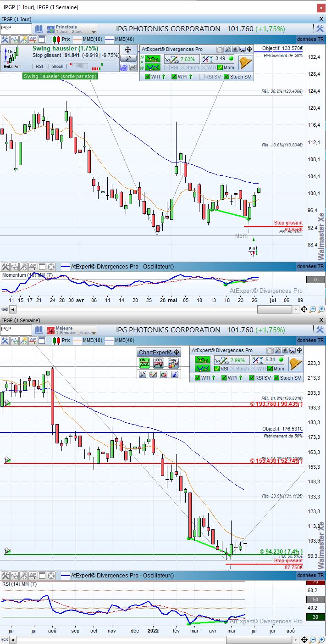Click the weekly oscillator AtExpert Divergences Pro legend
Screen dimensions: 326x644
click(x=117, y=575)
